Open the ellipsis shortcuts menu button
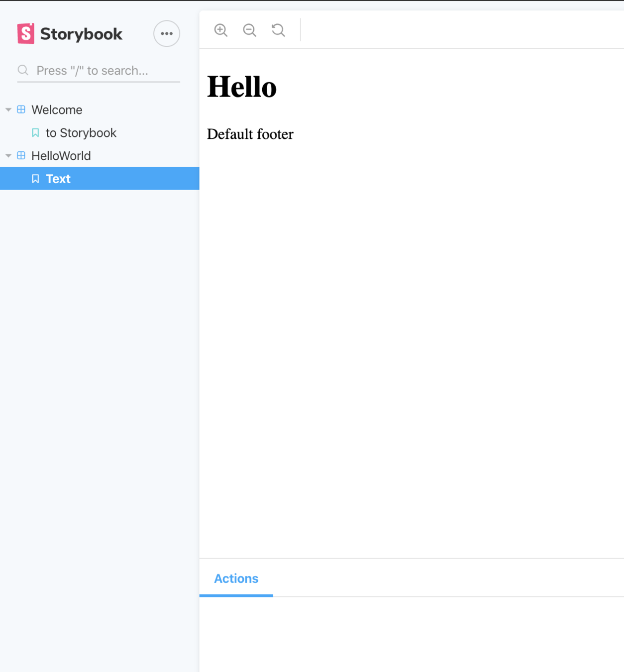Screen dimensions: 624x672 coord(167,34)
